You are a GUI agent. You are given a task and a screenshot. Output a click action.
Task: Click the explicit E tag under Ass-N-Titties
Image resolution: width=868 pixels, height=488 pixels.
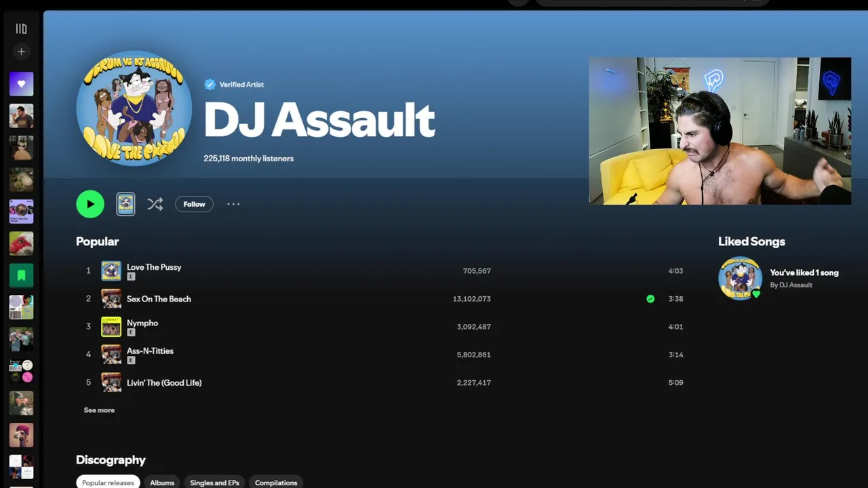[x=131, y=360]
